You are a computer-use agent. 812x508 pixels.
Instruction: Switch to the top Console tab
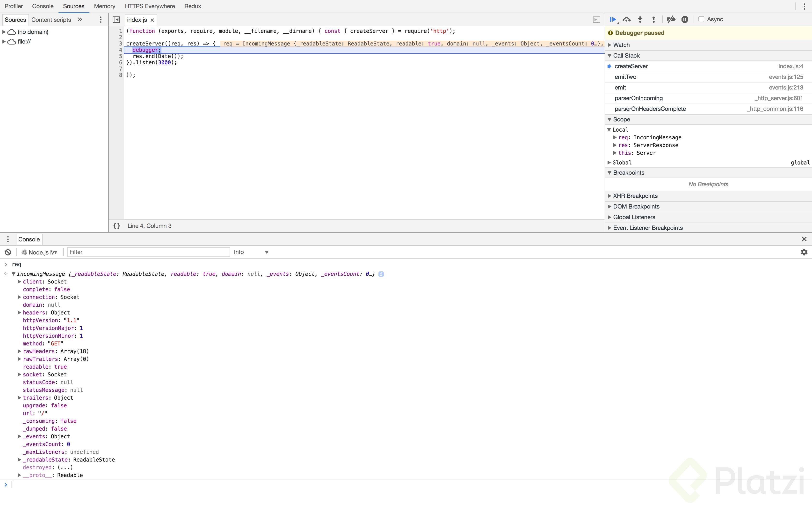(43, 6)
